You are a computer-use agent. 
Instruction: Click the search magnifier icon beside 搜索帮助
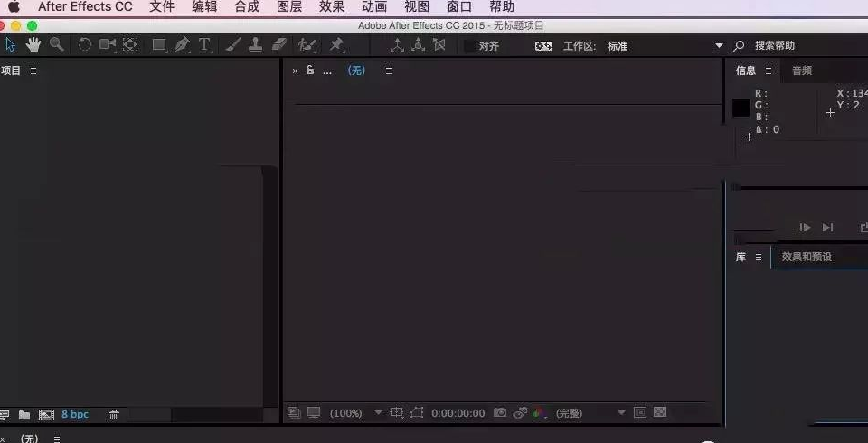pyautogui.click(x=739, y=46)
